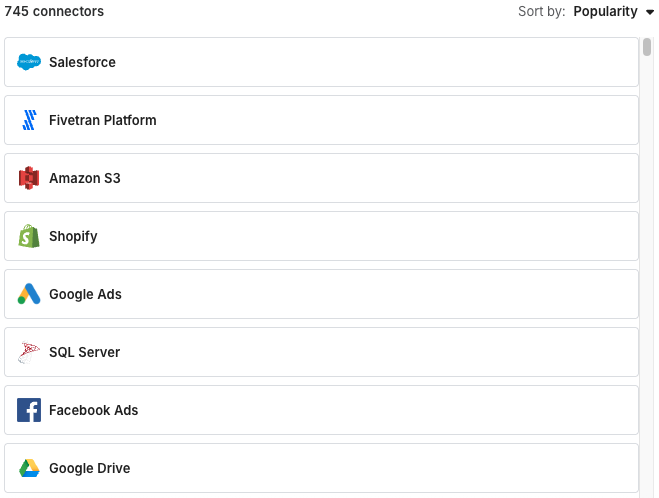
Task: Click the Facebook Ads logo icon
Action: pyautogui.click(x=29, y=410)
